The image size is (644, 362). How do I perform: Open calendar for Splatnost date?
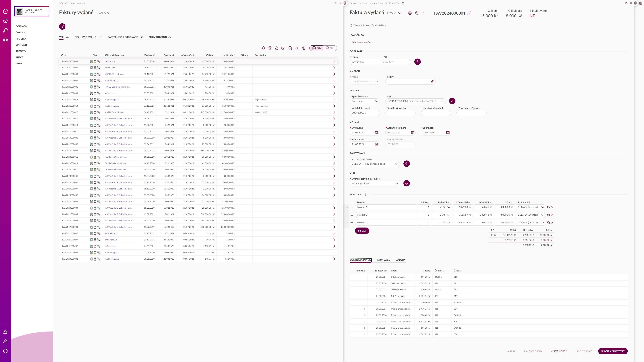tap(448, 133)
